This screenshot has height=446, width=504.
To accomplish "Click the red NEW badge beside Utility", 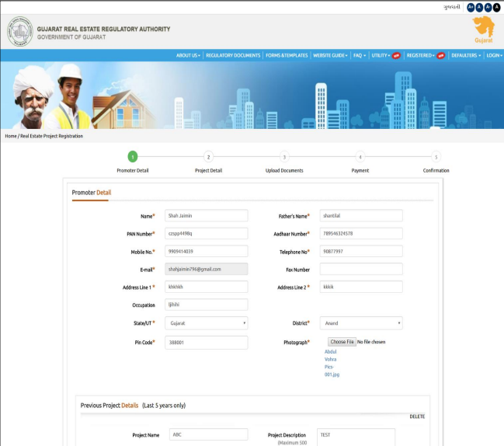I will (x=396, y=56).
